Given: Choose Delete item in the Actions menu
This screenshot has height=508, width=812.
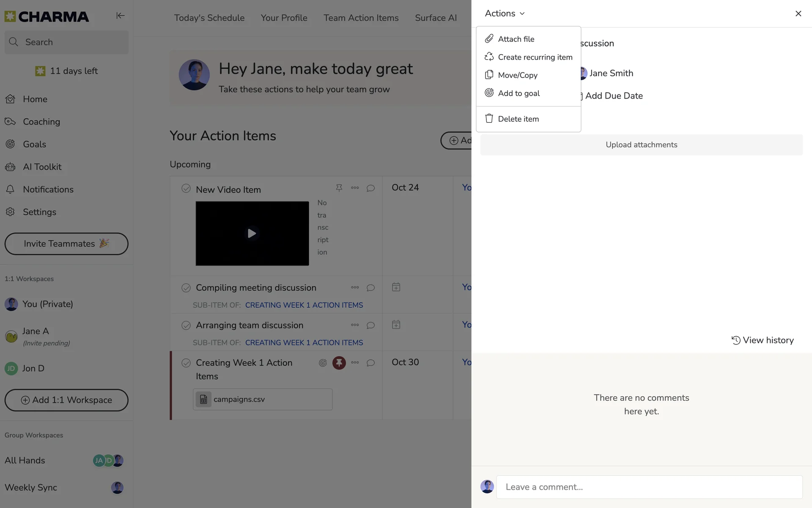Looking at the screenshot, I should click(518, 119).
